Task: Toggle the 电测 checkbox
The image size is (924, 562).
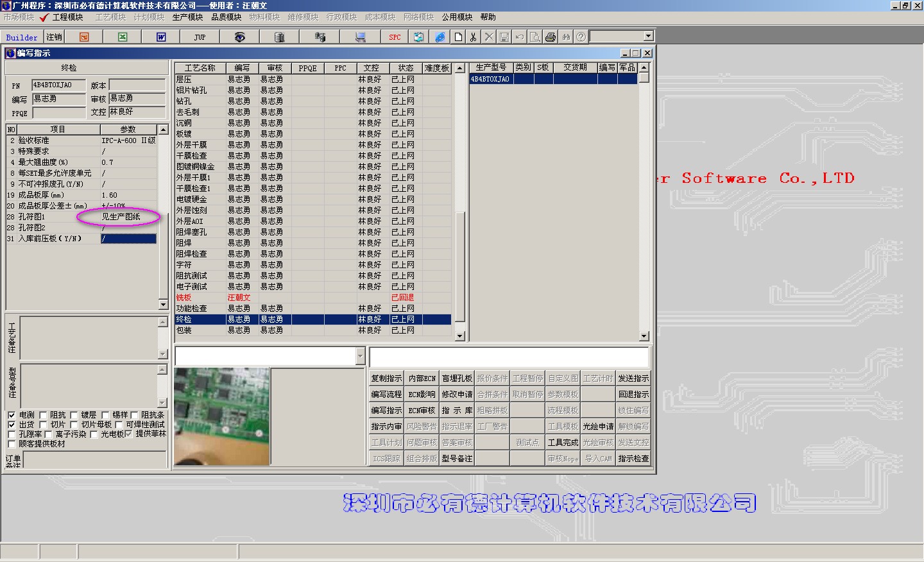Action: coord(12,415)
